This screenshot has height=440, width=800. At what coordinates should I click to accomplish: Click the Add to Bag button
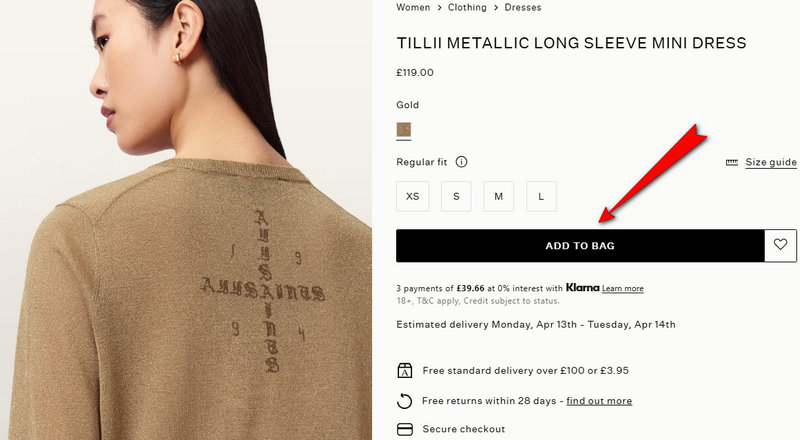(580, 246)
